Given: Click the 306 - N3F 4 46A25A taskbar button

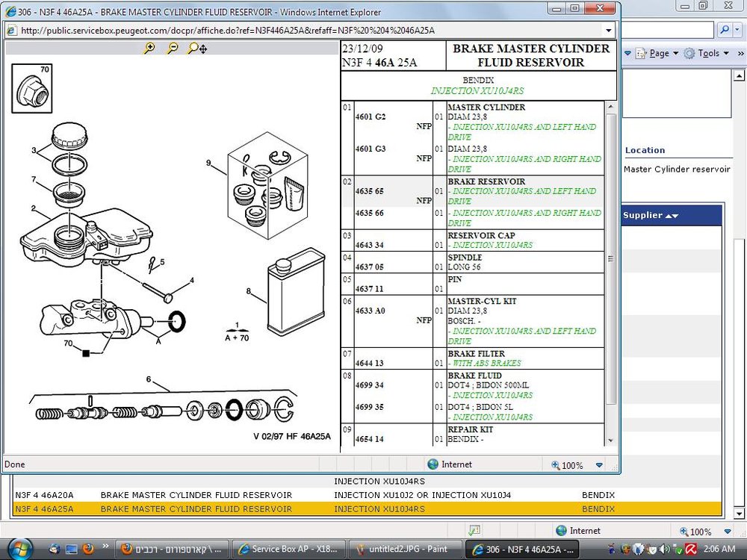Looking at the screenshot, I should [x=523, y=549].
